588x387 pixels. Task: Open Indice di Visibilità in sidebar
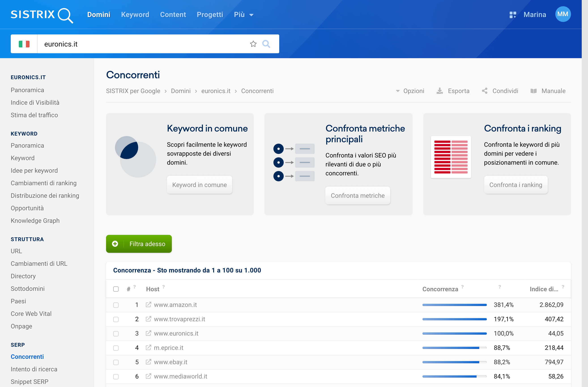35,102
